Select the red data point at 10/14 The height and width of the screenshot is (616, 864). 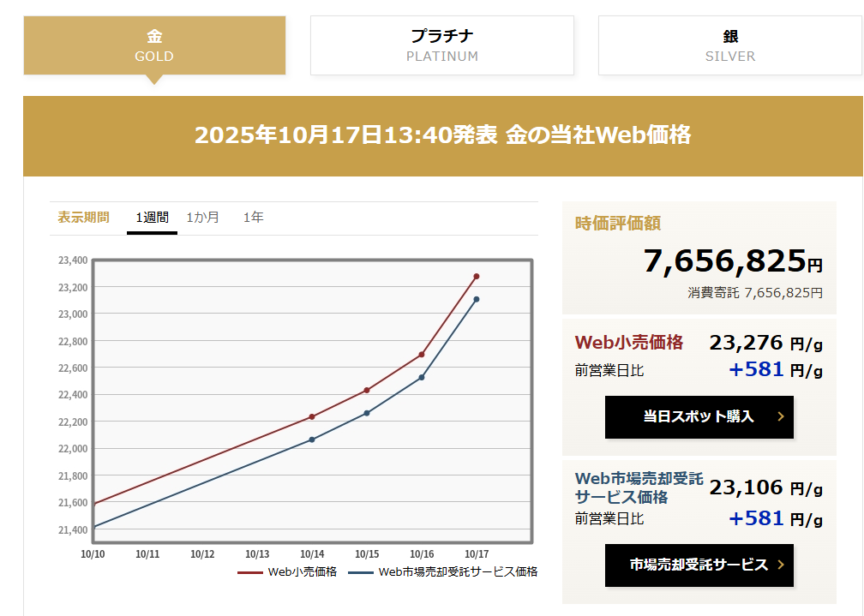pos(312,417)
